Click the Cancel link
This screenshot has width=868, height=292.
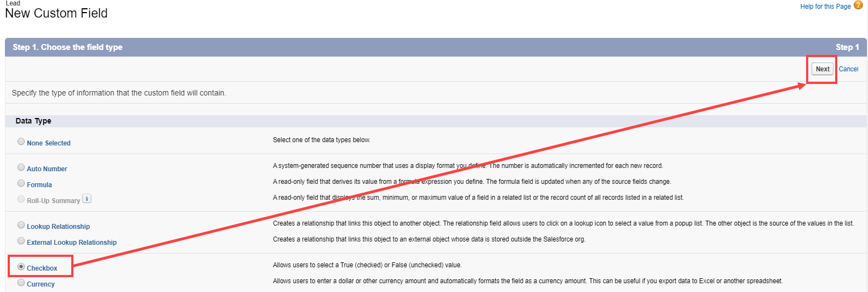point(848,69)
